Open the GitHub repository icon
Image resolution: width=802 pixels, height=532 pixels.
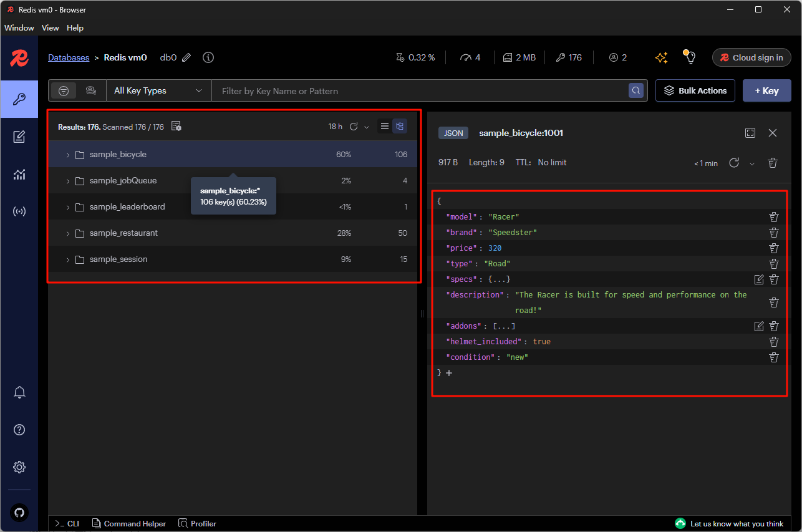pyautogui.click(x=19, y=512)
